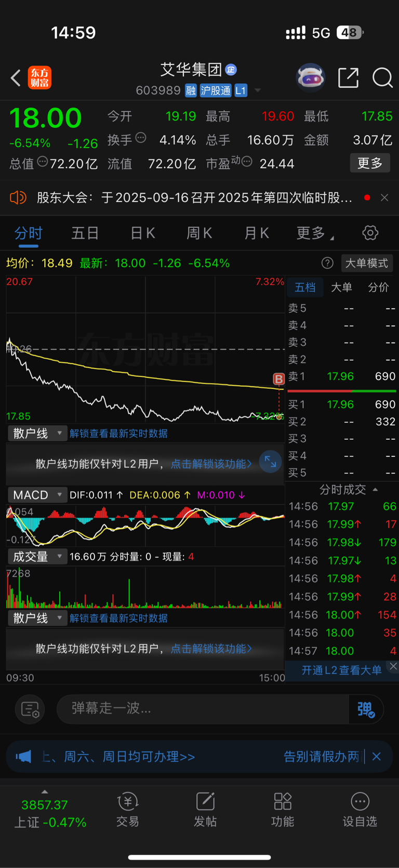Open 功能 in the bottom bar
399x868 pixels.
click(283, 810)
